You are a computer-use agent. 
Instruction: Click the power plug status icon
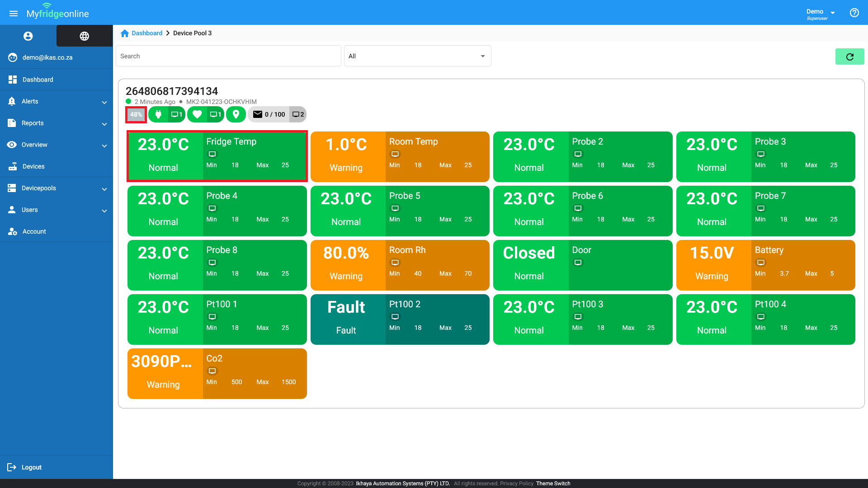(158, 114)
